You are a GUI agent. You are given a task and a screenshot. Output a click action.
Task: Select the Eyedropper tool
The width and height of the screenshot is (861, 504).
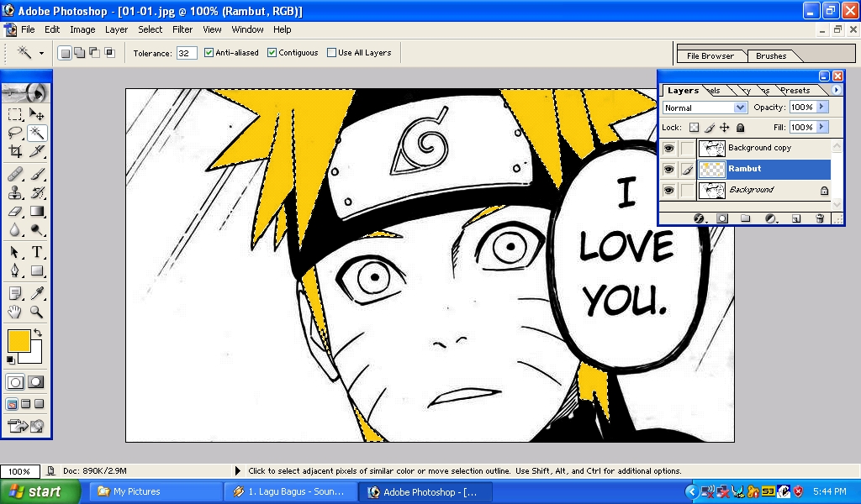37,293
